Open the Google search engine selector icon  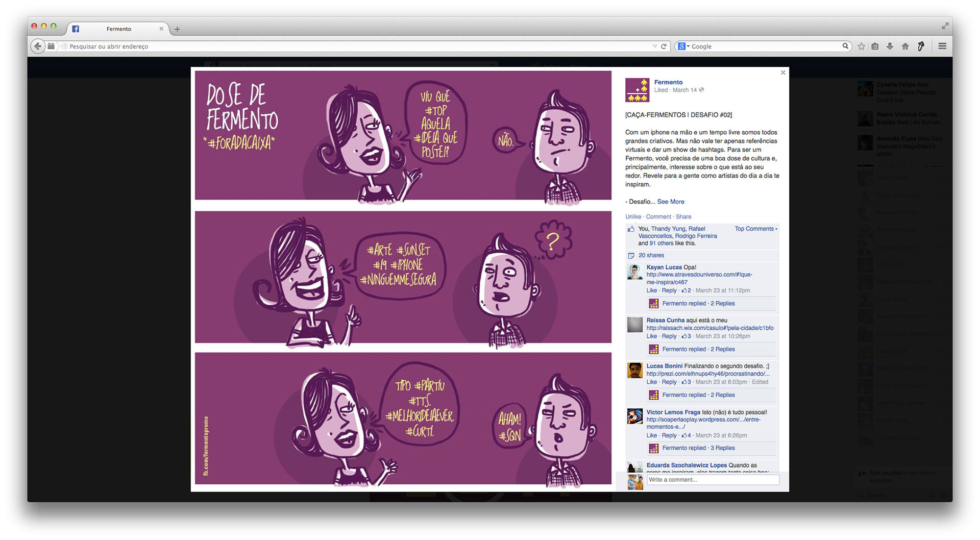click(683, 46)
